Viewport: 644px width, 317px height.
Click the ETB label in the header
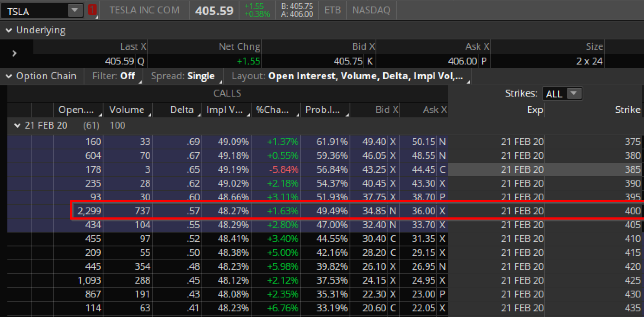tap(333, 10)
